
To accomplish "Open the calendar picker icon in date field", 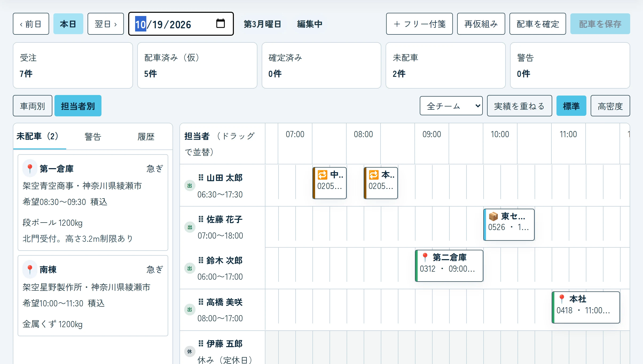I will 220,23.
